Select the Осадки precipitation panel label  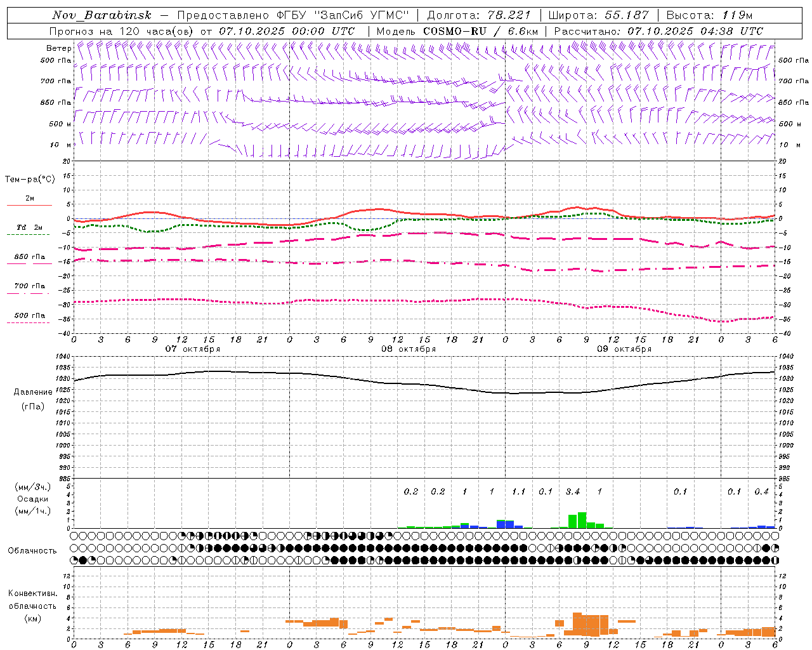click(x=33, y=499)
